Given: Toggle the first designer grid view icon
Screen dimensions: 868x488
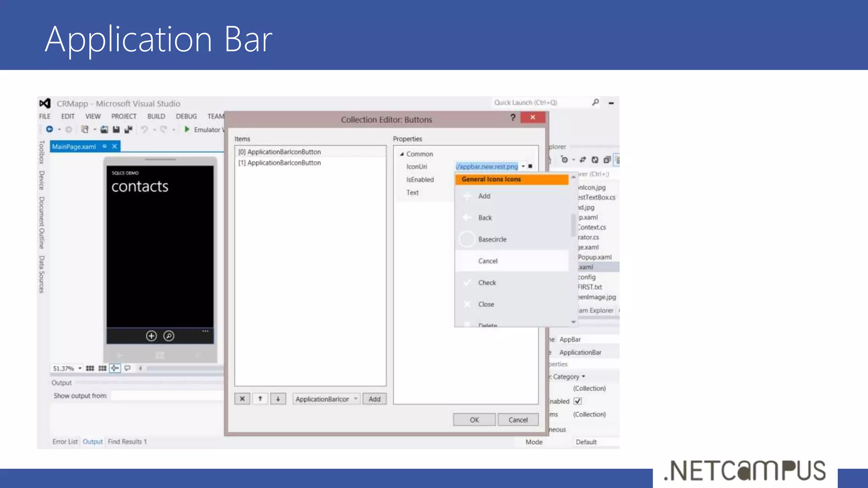Looking at the screenshot, I should pos(90,368).
